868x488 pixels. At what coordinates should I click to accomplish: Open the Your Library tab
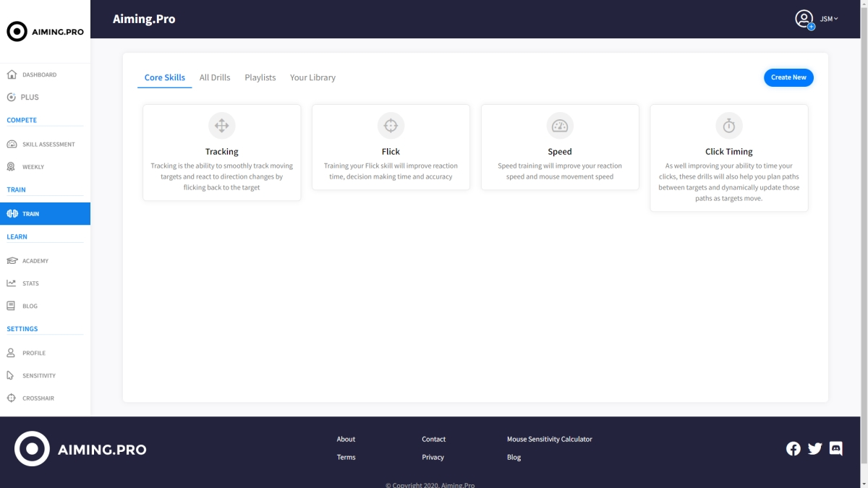coord(312,77)
